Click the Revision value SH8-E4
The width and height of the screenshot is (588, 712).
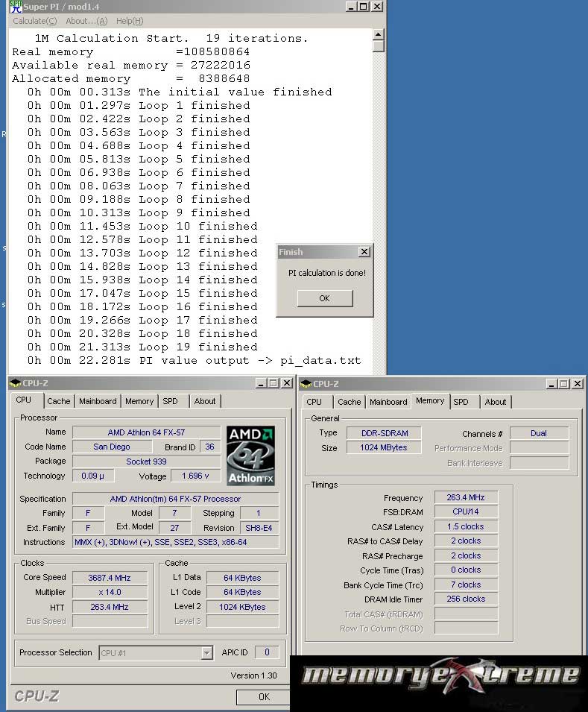pyautogui.click(x=259, y=528)
